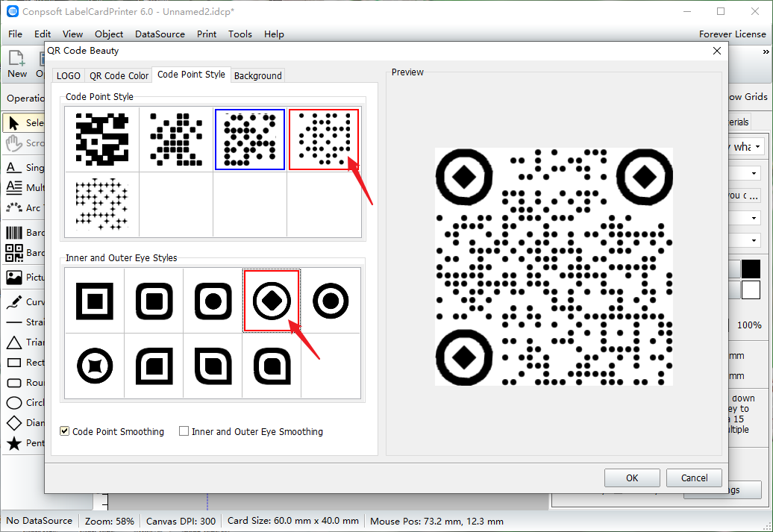The image size is (773, 532).
Task: Confirm with the OK button
Action: (x=632, y=478)
